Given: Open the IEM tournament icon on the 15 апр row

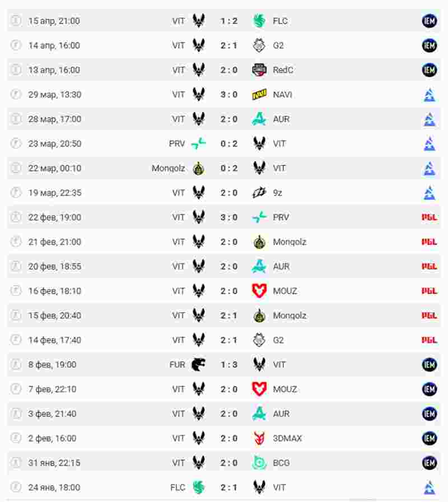Looking at the screenshot, I should [430, 21].
